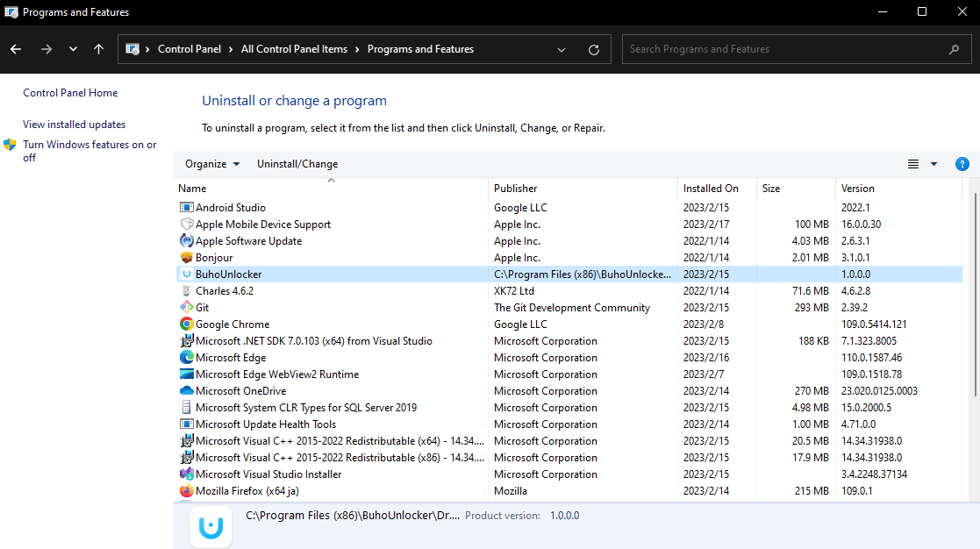Click the Mozilla Firefox icon

186,490
